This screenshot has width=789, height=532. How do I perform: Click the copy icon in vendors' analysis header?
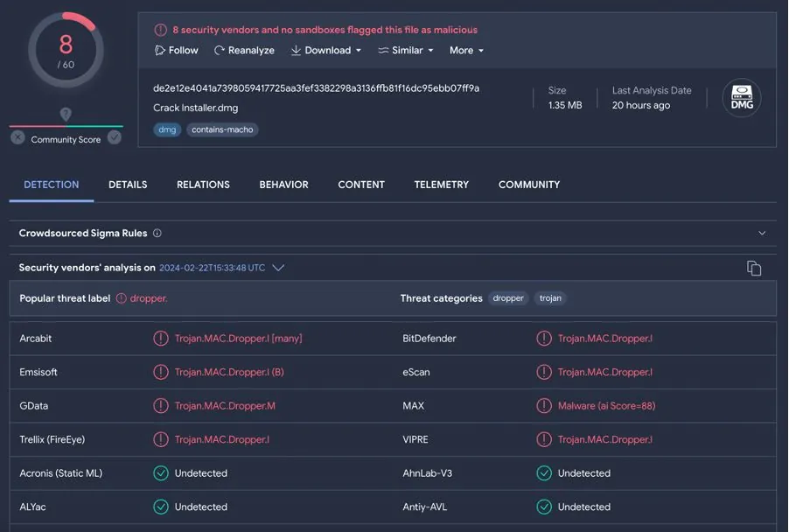tap(753, 268)
